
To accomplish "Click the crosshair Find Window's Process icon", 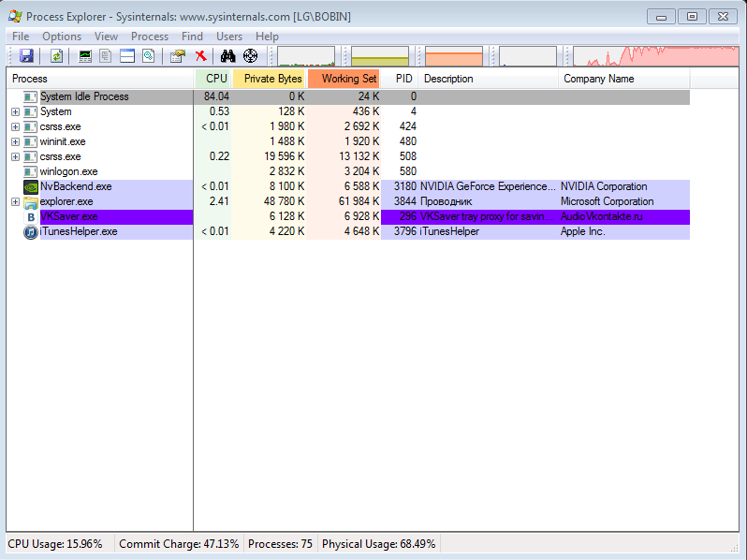I will point(250,56).
